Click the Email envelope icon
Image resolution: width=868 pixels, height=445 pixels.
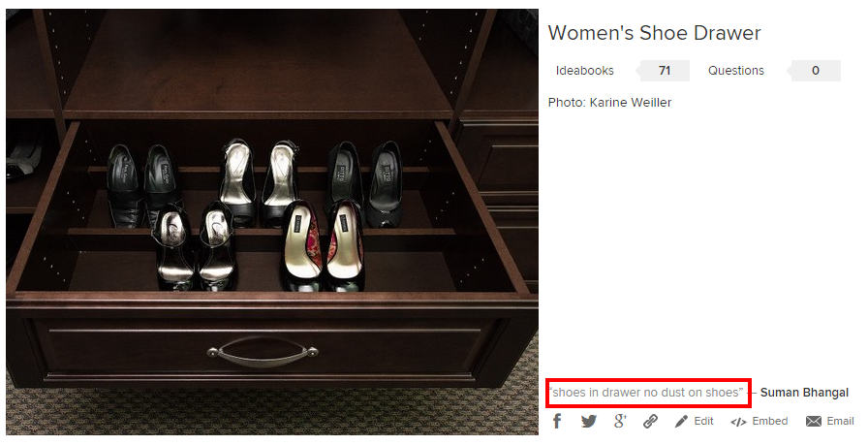pos(814,422)
